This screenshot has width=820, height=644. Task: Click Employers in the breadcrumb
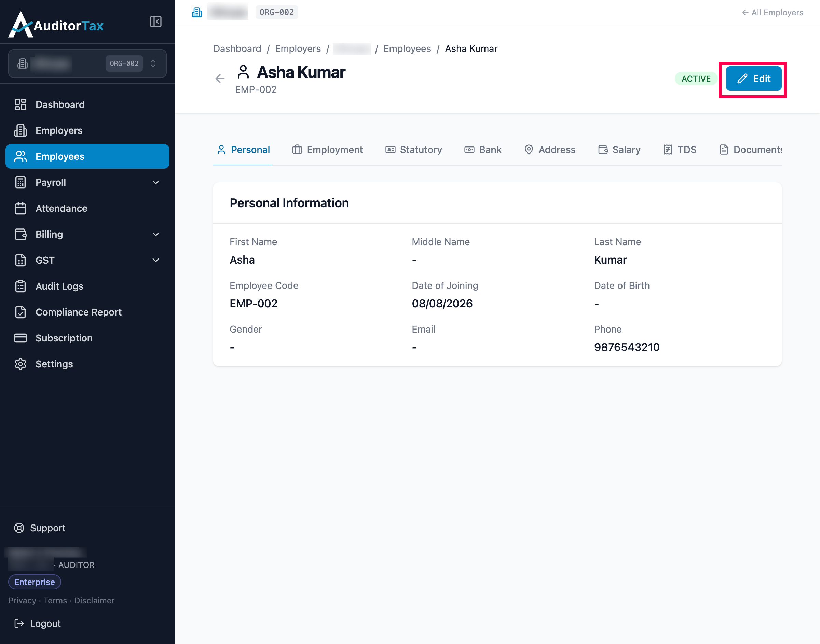[x=298, y=48]
